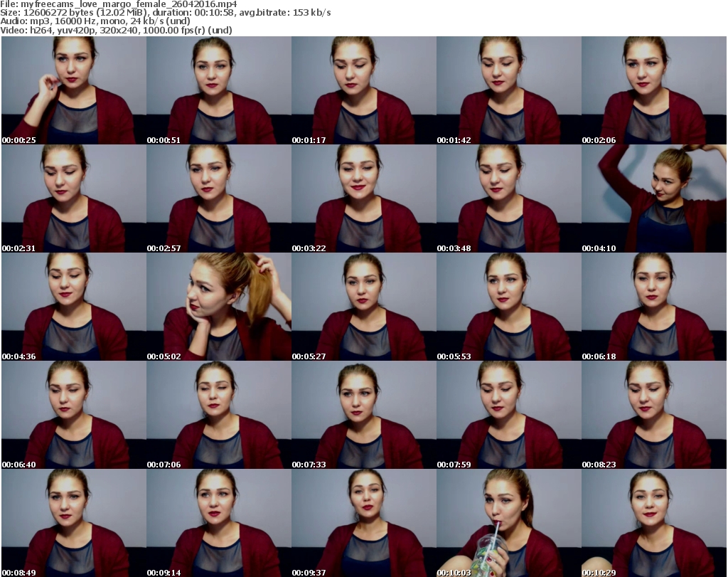Select the arm-raised frame at 00:04:10

[x=654, y=198]
